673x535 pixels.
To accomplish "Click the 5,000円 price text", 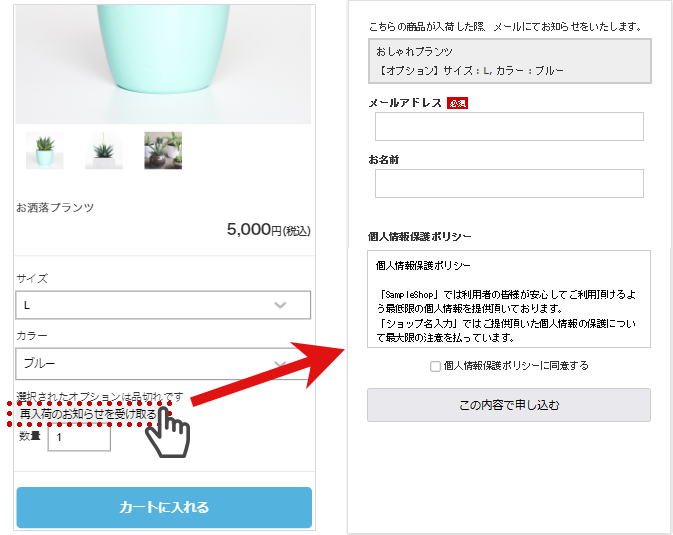I will point(268,230).
